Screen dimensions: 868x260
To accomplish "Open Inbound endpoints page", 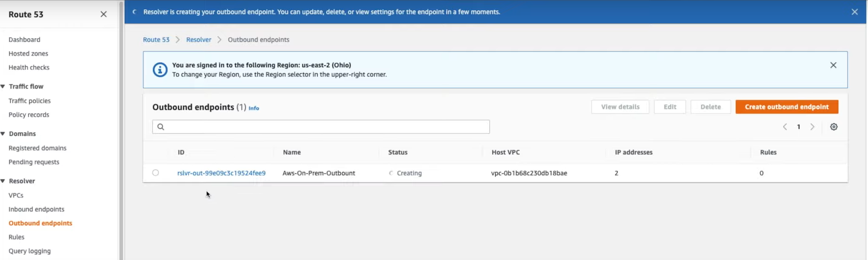I will click(36, 209).
